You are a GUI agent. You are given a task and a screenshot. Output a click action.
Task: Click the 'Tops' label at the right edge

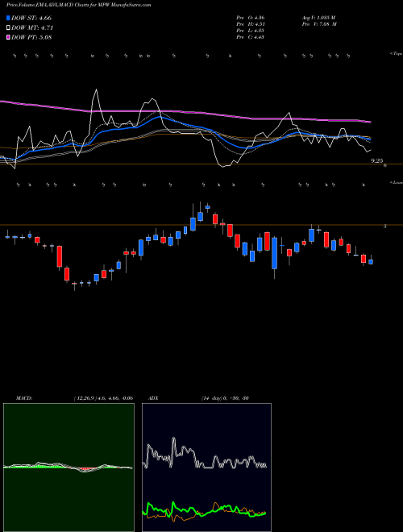396,54
